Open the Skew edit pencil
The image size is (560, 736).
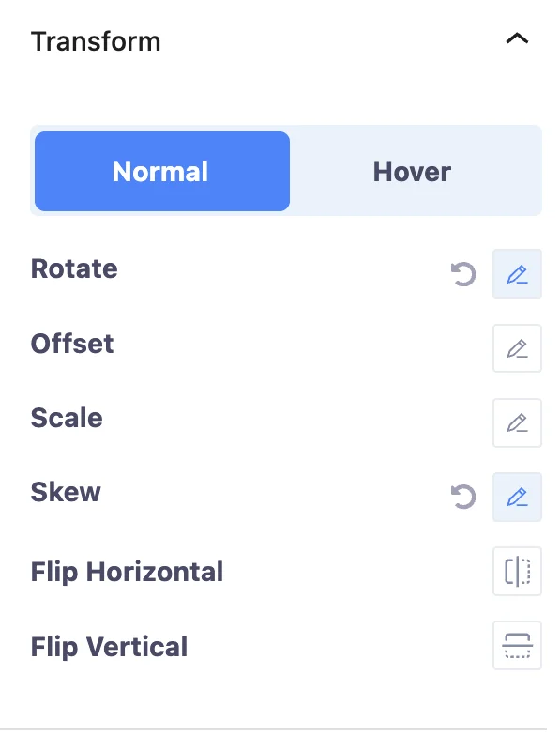[517, 498]
